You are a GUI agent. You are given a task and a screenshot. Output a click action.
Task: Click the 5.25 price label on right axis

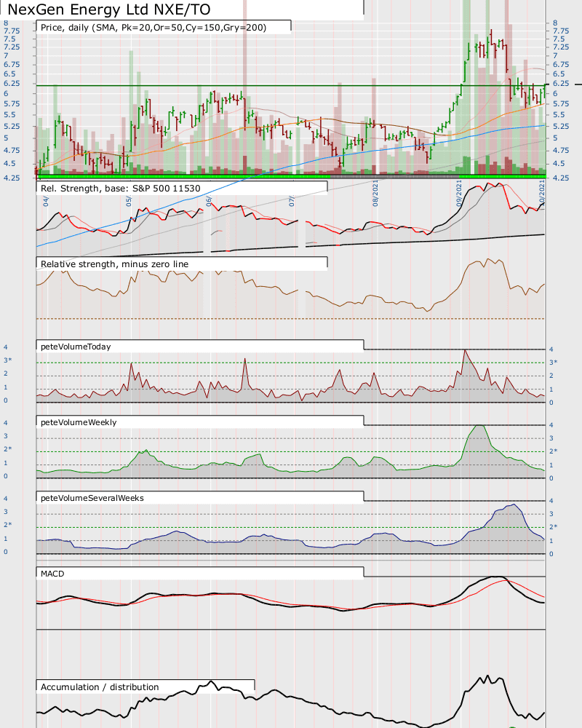tap(561, 126)
